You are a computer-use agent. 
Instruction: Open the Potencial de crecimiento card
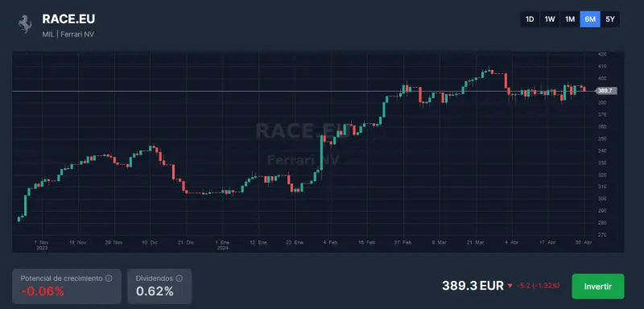[67, 286]
